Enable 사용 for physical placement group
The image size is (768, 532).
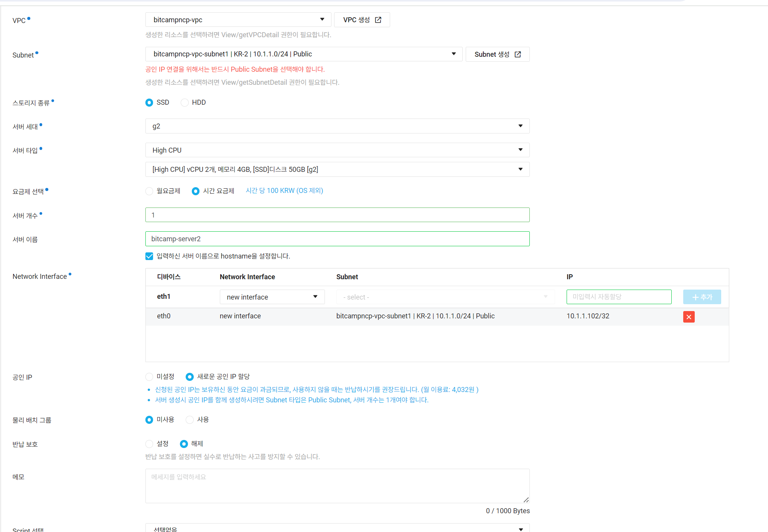[190, 420]
